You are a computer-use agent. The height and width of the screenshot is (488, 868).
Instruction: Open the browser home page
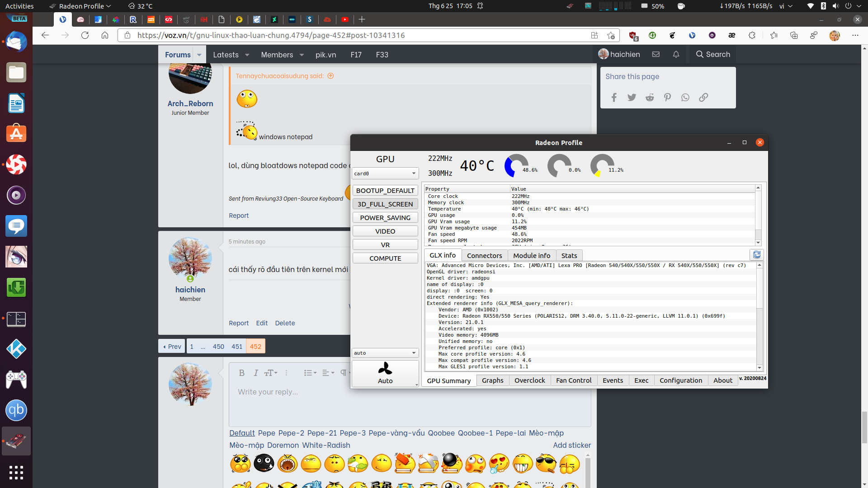105,35
